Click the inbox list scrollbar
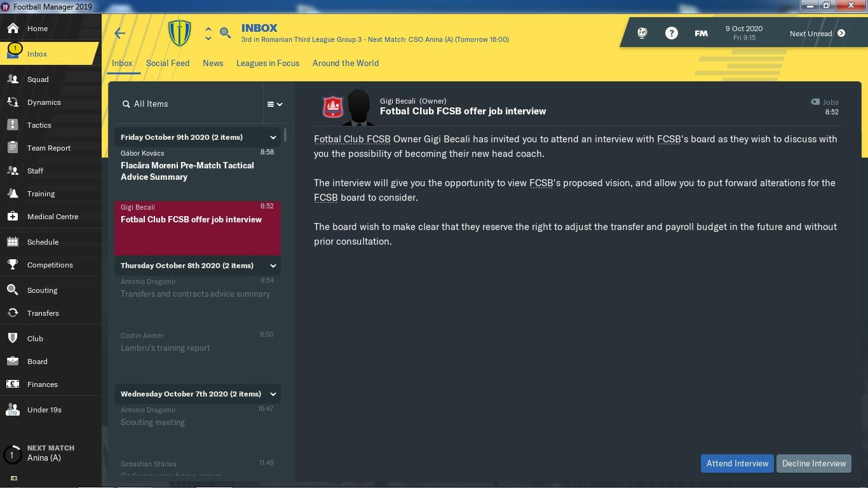Screen dimensions: 868x488 coord(285,135)
